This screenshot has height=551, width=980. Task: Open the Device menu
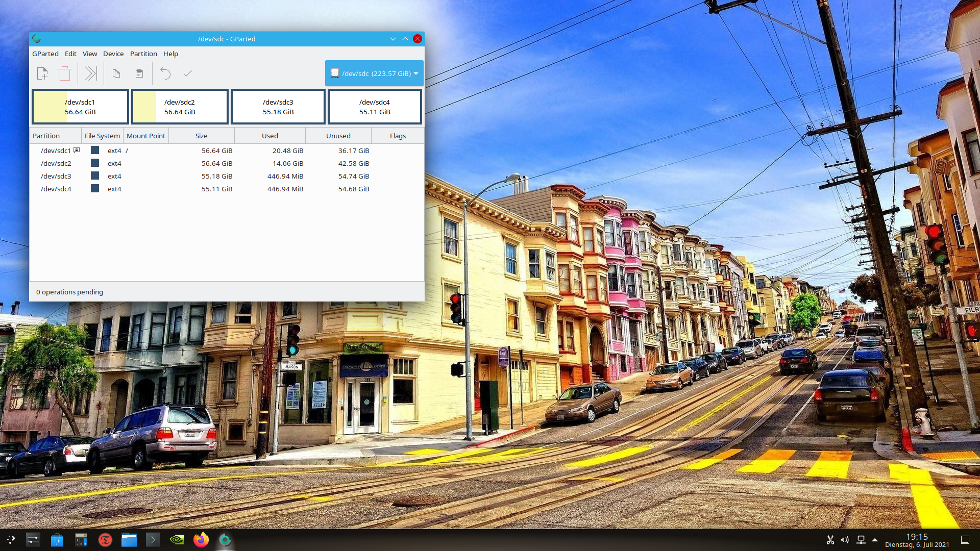tap(113, 54)
